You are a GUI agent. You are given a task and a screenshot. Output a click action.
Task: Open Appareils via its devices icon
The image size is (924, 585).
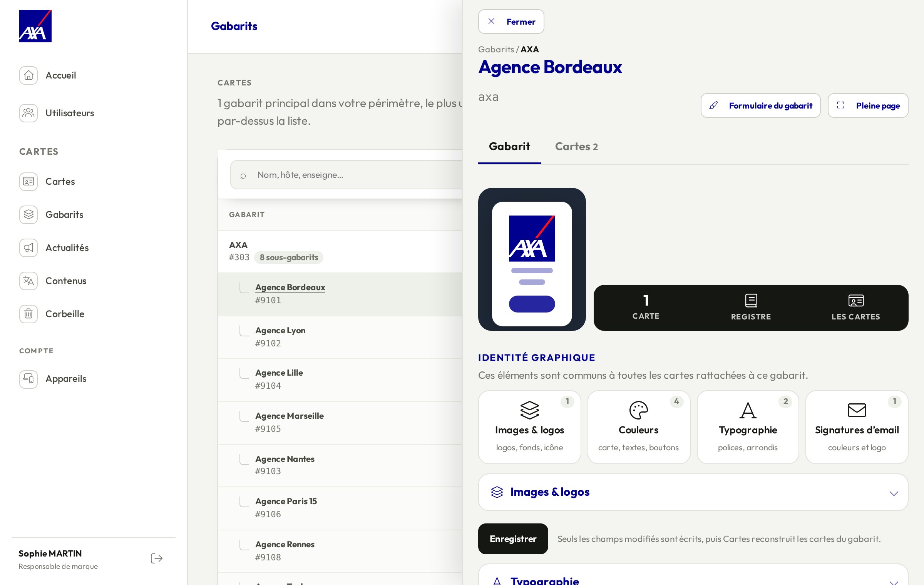point(28,379)
